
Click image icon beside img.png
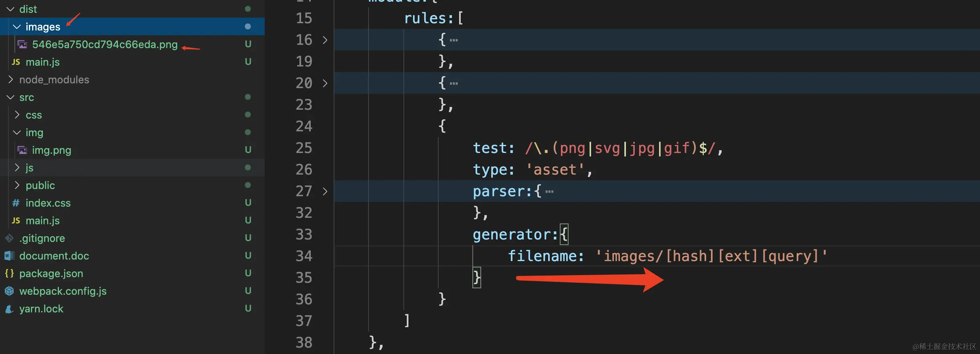click(22, 150)
